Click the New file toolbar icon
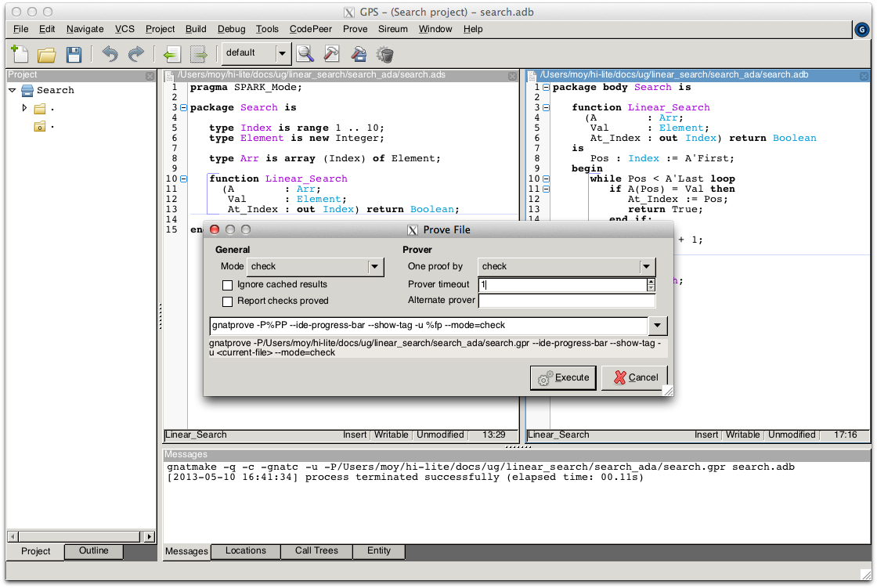877x588 pixels. coord(20,54)
